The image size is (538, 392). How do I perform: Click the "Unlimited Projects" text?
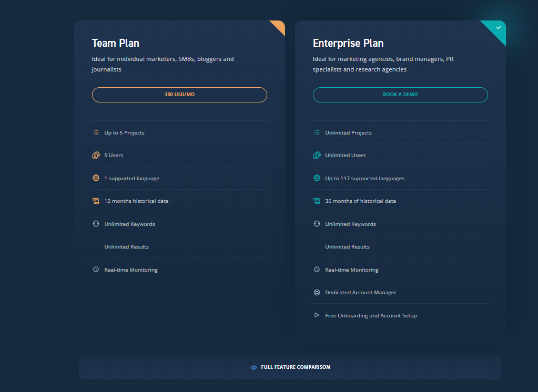(x=349, y=133)
